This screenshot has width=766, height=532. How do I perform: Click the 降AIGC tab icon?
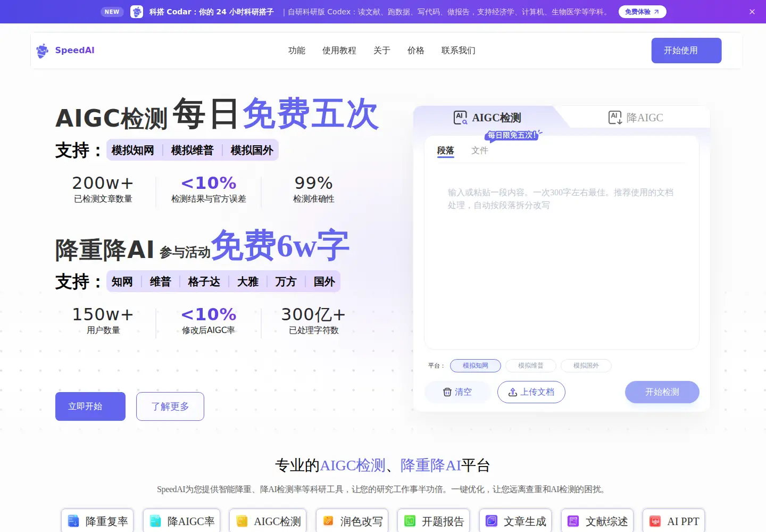[615, 118]
